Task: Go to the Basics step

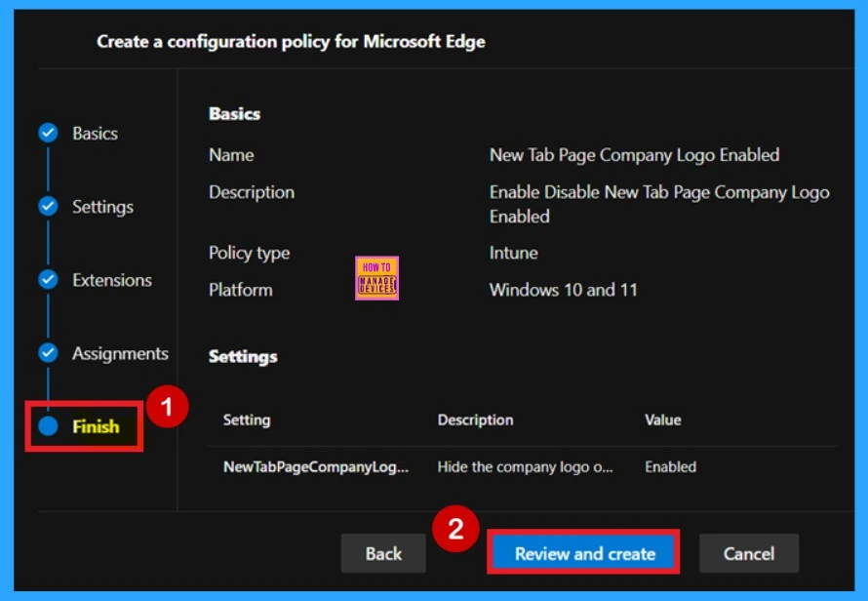Action: point(95,134)
